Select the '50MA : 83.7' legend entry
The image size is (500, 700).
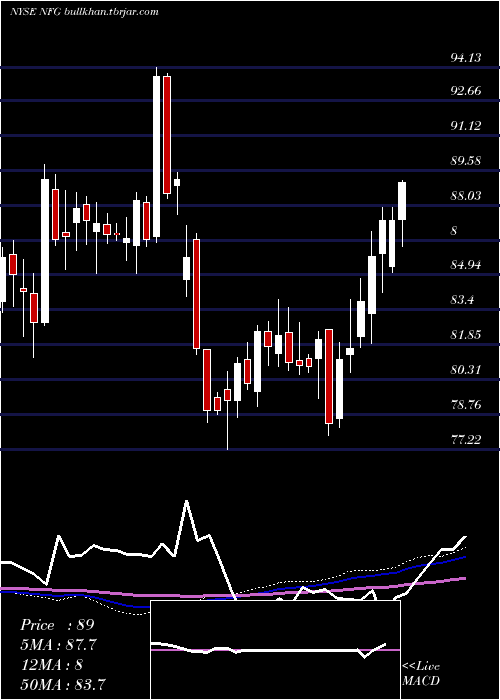[62, 684]
